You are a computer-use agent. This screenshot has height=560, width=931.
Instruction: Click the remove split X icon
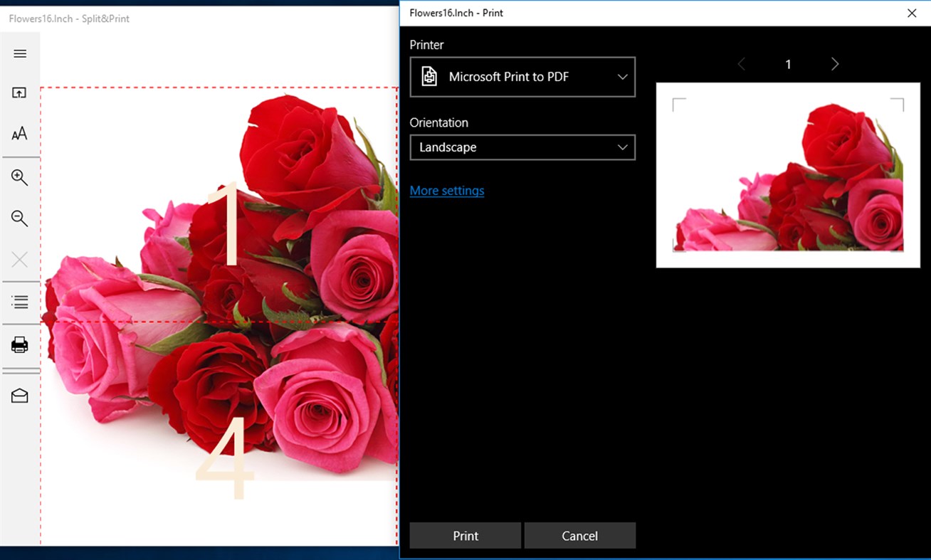click(20, 259)
